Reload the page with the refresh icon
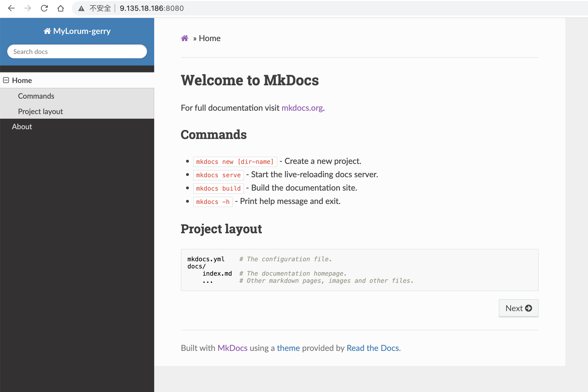588x392 pixels. pos(44,8)
